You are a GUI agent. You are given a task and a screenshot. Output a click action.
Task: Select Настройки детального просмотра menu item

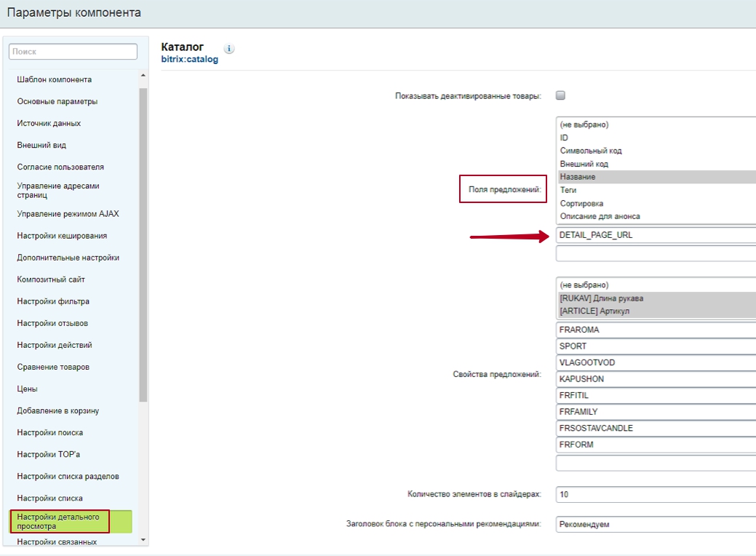coord(58,521)
